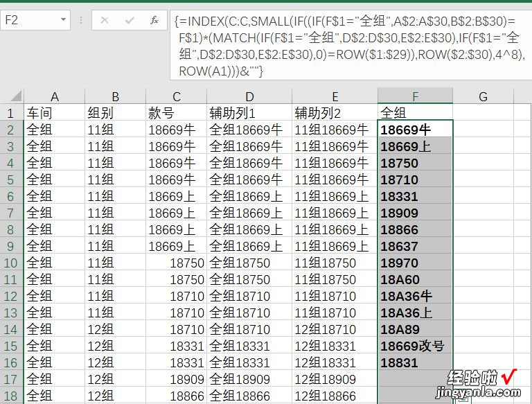Screen dimensions: 532x404
Task: Click inside the formula bar text
Action: point(349,46)
